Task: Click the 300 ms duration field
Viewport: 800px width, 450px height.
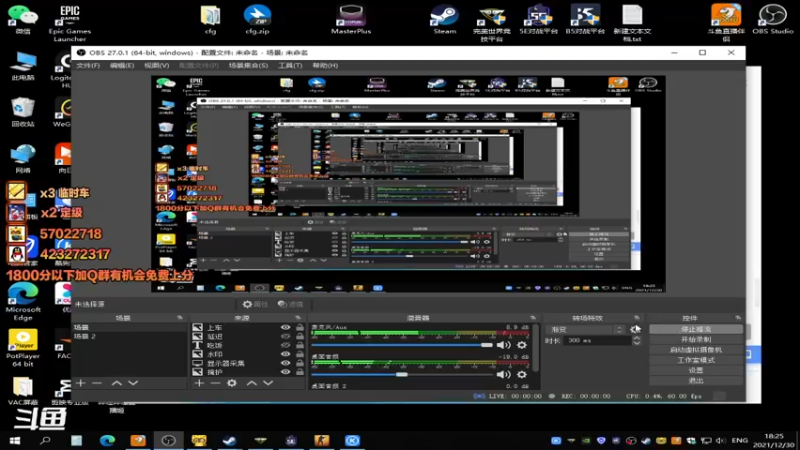Action: point(597,341)
